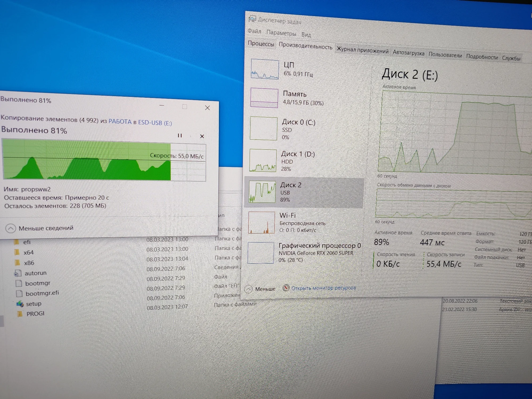Switch to the Службы tab
This screenshot has width=532, height=399.
tap(511, 58)
